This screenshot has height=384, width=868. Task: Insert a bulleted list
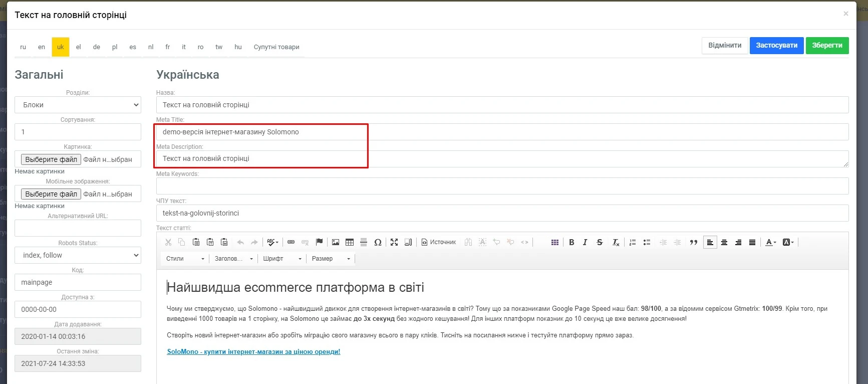point(647,242)
